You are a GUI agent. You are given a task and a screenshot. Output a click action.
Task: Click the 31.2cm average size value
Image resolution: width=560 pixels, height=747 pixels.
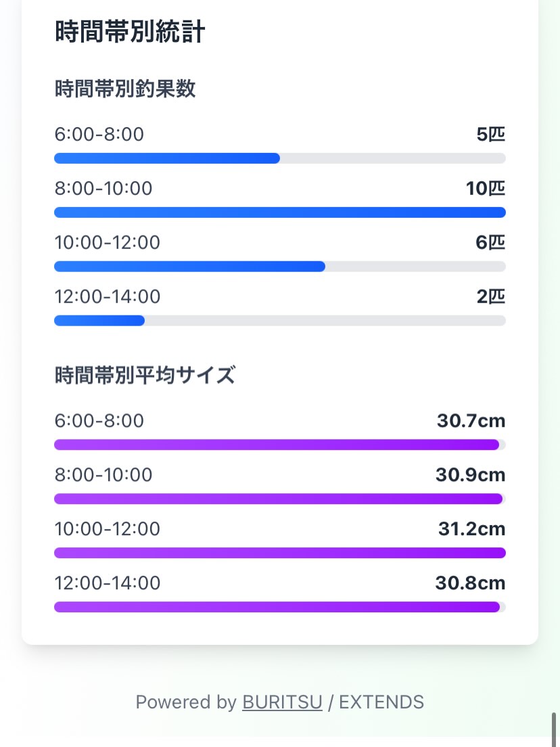tap(471, 528)
